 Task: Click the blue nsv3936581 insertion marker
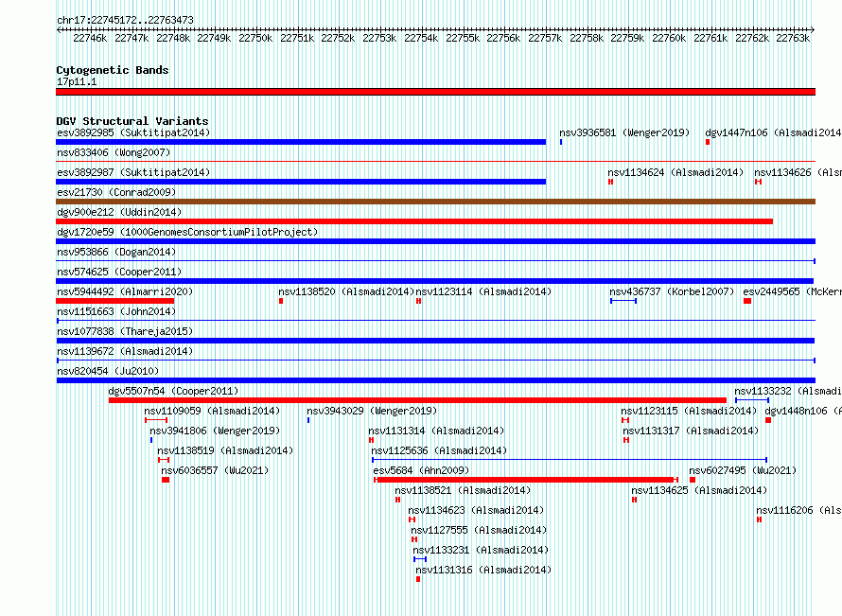pos(561,142)
